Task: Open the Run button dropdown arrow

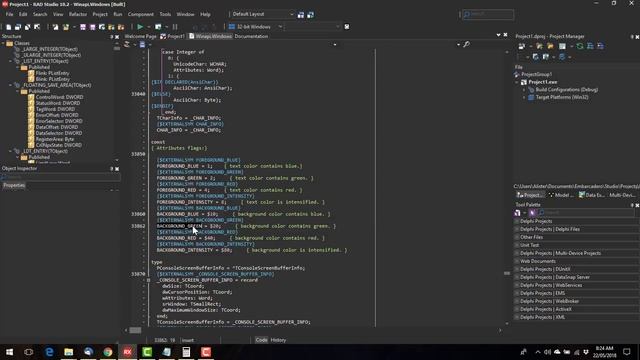Action: tap(148, 27)
